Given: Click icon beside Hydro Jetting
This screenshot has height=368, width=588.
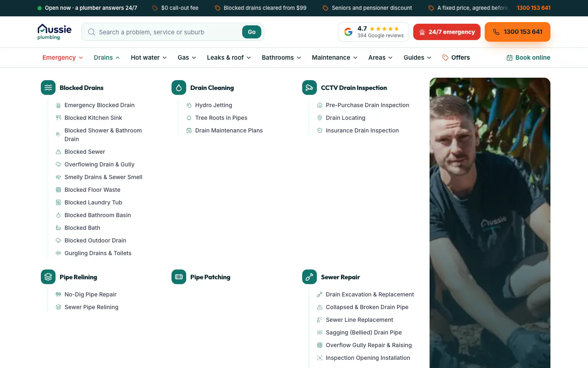Looking at the screenshot, I should click(189, 105).
